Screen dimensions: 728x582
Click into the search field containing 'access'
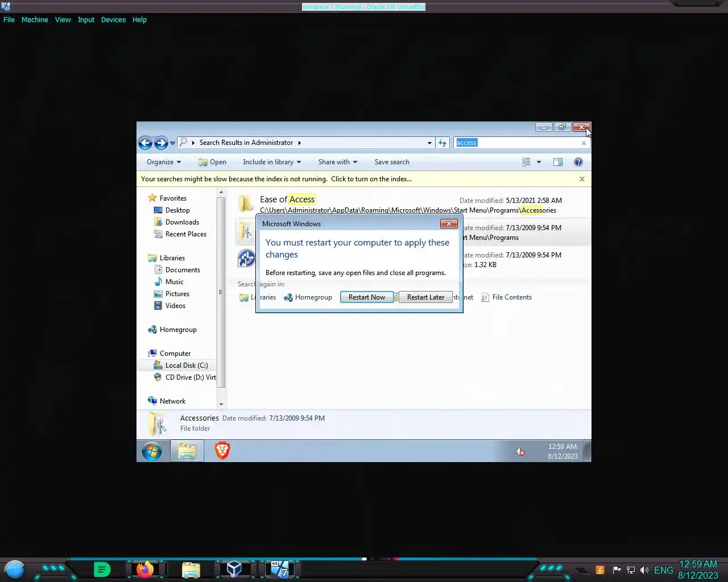pyautogui.click(x=518, y=143)
